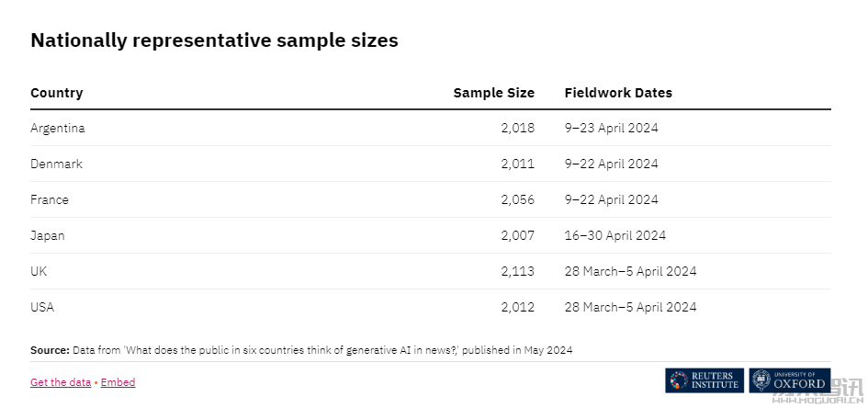The image size is (868, 408).
Task: Click the University of Oxford logo
Action: [x=790, y=380]
